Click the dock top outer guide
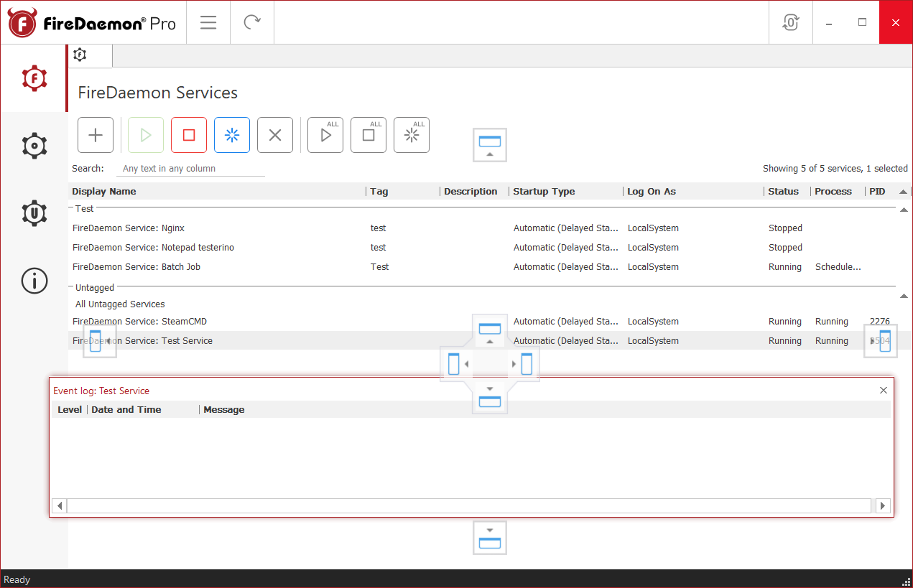Viewport: 913px width, 588px height. (x=490, y=146)
